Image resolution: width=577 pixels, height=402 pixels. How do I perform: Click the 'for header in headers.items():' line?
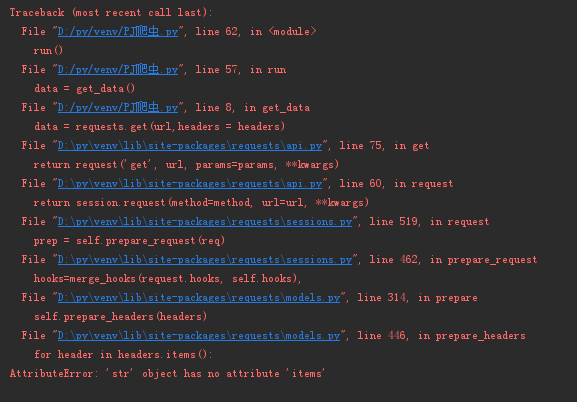click(123, 355)
